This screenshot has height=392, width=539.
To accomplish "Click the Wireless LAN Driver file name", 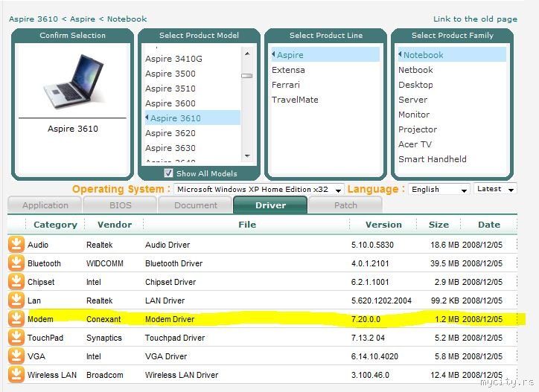I will pyautogui.click(x=182, y=375).
